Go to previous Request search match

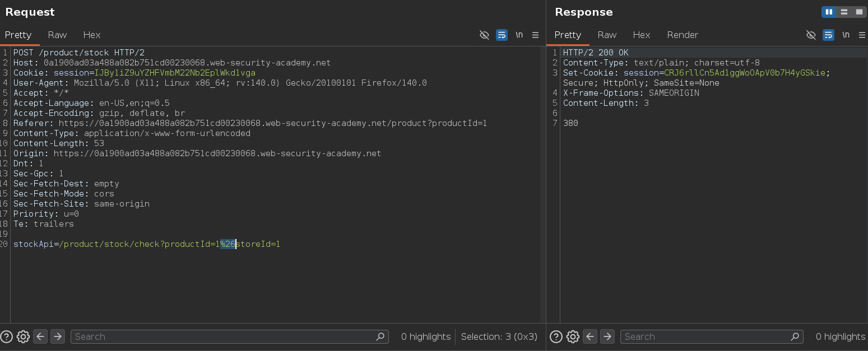tap(40, 336)
